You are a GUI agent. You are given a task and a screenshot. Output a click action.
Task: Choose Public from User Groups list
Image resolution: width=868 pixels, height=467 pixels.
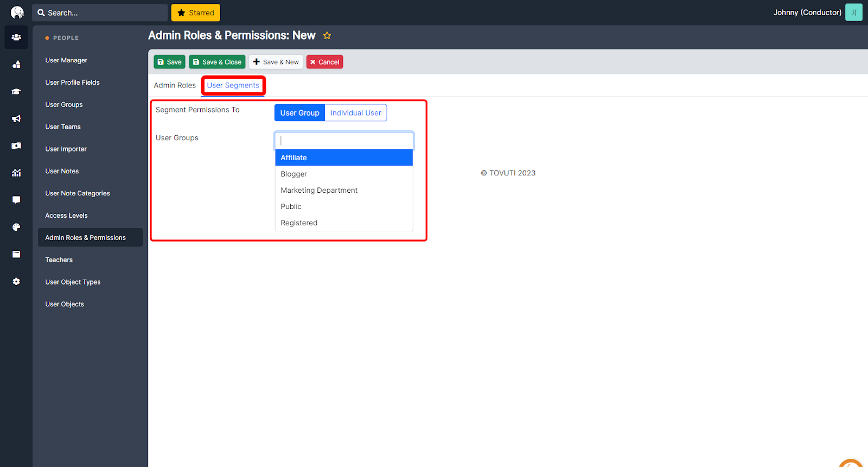point(344,206)
